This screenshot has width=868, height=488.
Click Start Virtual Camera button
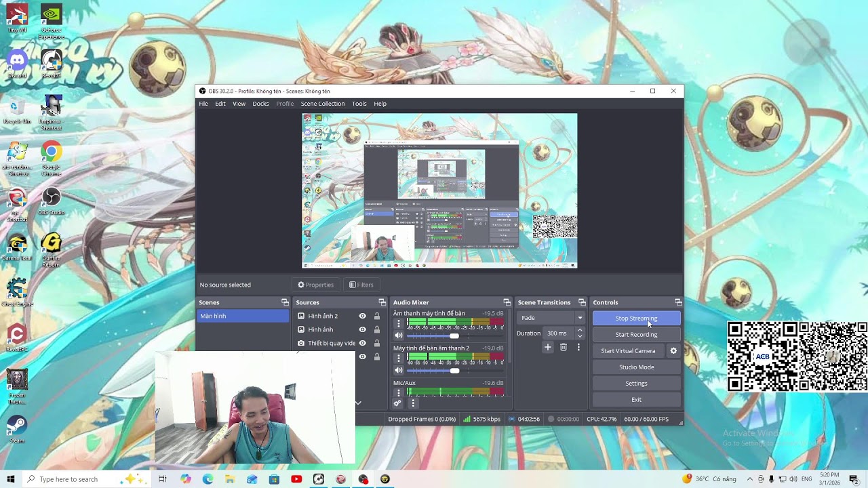(x=628, y=351)
